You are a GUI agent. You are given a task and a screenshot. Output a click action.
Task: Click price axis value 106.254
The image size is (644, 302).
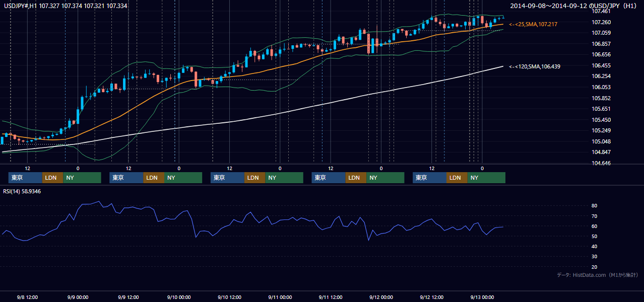pyautogui.click(x=602, y=76)
